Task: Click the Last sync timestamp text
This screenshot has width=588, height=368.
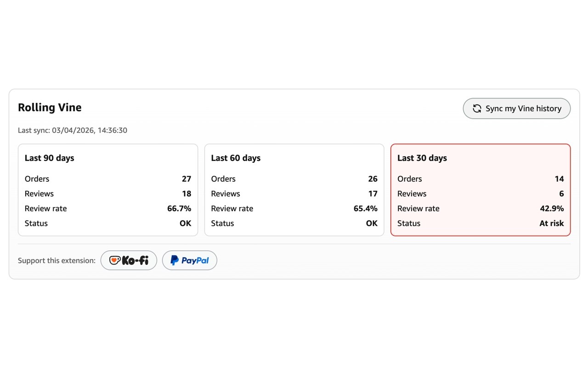Action: click(x=73, y=130)
